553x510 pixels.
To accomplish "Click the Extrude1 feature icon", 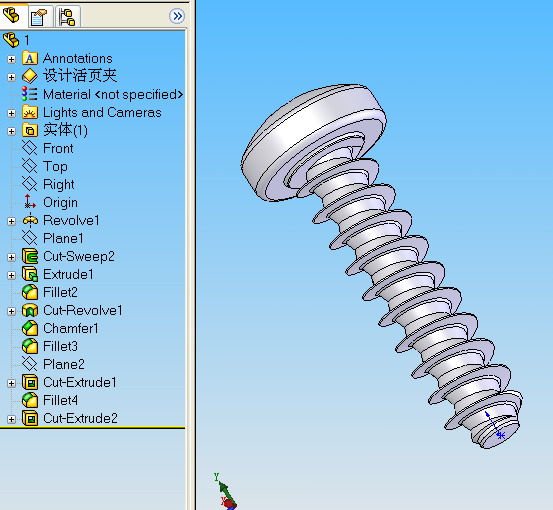I will [30, 274].
